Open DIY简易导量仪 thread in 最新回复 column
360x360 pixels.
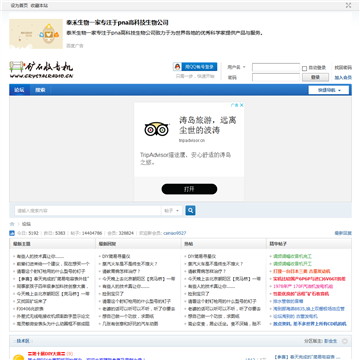116,256
